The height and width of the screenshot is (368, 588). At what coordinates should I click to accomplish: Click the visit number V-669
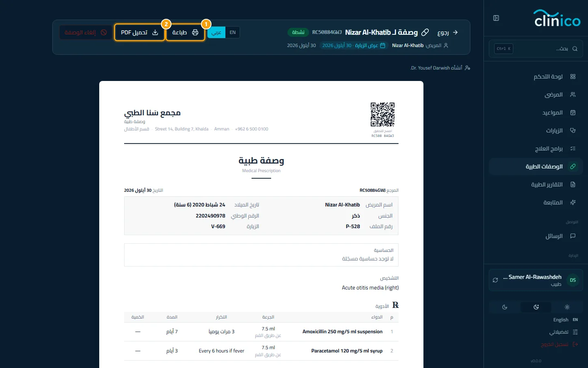click(x=218, y=227)
